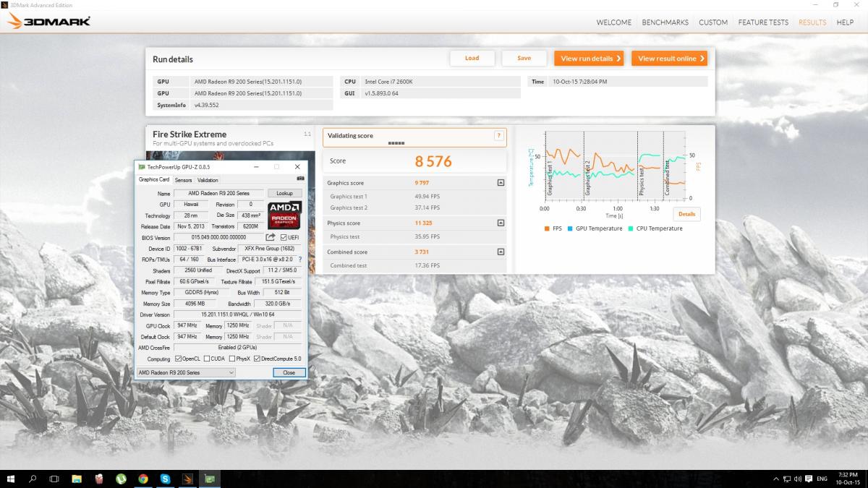This screenshot has height=488, width=868.
Task: Switch to GPU-Z taskbar icon
Action: pos(210,479)
